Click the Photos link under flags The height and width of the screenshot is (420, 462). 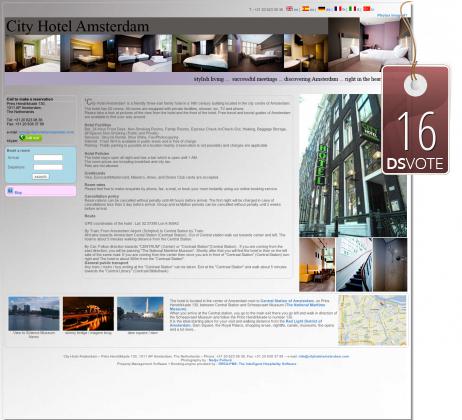click(392, 15)
